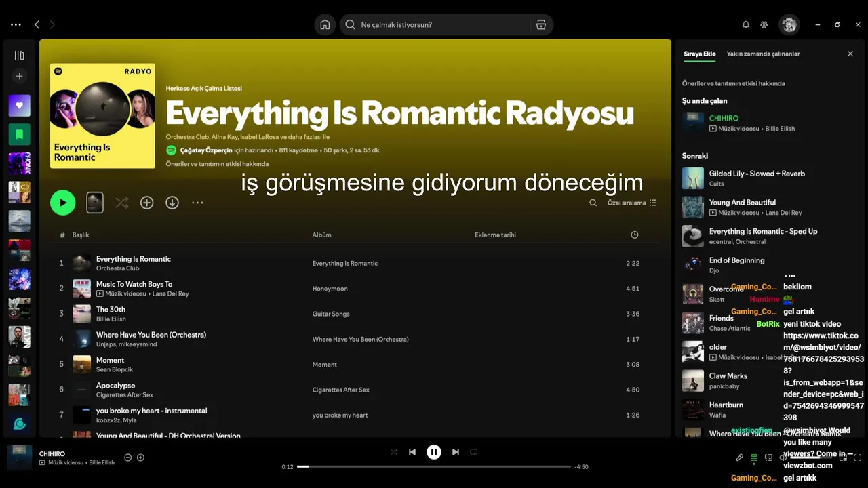868x488 pixels.
Task: Search within the playlist magnifier icon
Action: (x=593, y=203)
